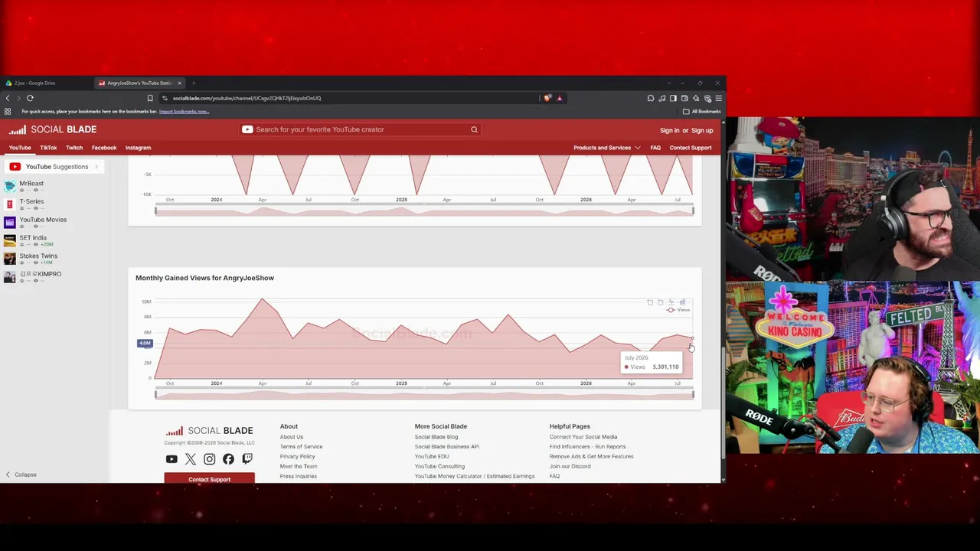
Task: Open the browser tab search dropdown
Action: [668, 83]
